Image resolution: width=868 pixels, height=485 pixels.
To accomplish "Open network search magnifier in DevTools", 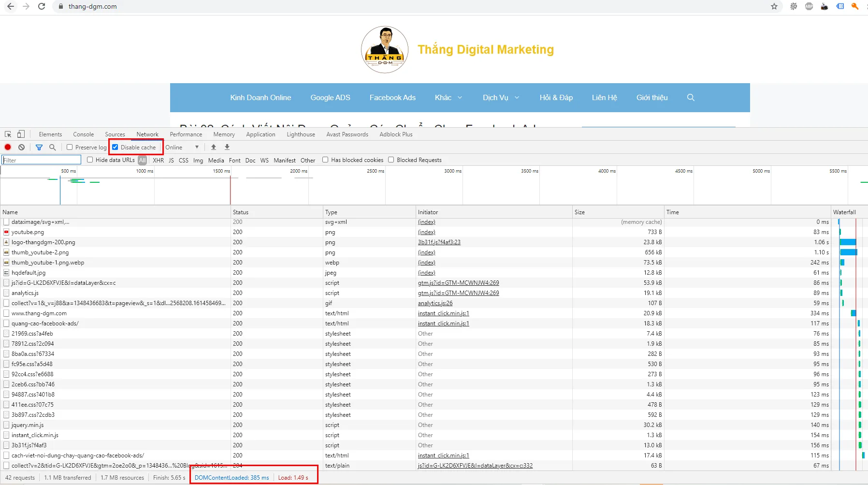I will point(52,147).
